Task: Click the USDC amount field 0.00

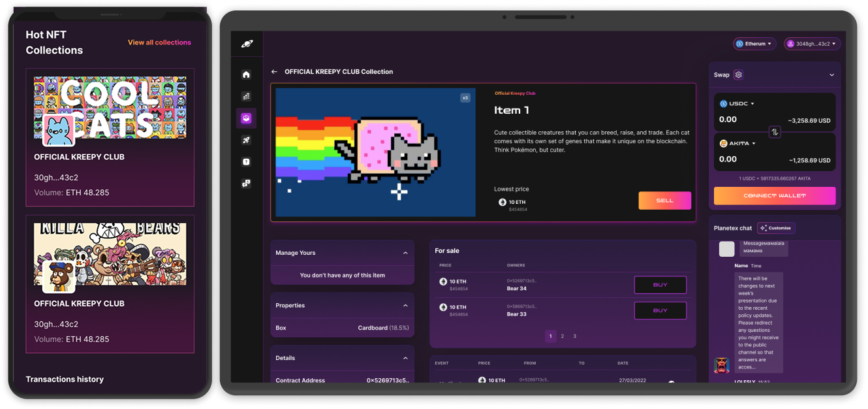Action: (x=728, y=120)
